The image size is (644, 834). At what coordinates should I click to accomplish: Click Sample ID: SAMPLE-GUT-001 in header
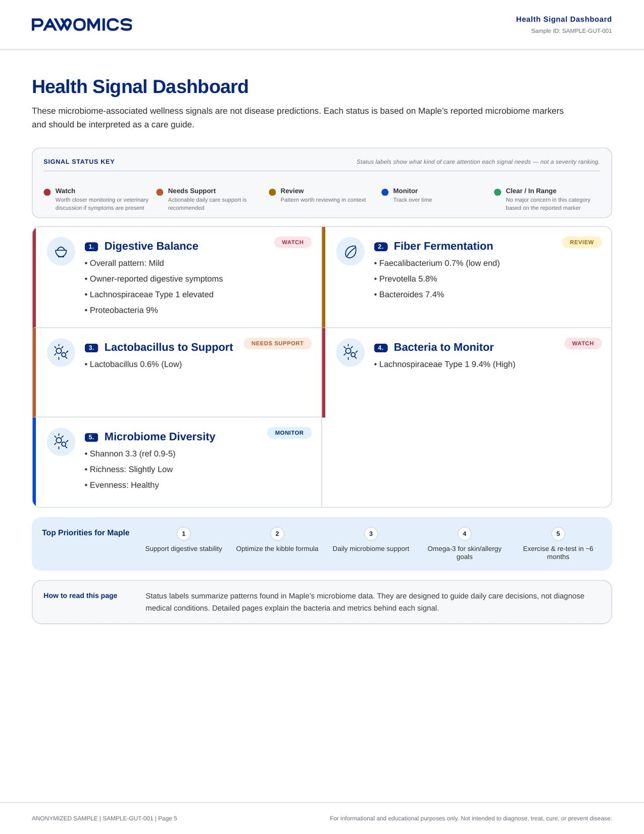coord(572,31)
